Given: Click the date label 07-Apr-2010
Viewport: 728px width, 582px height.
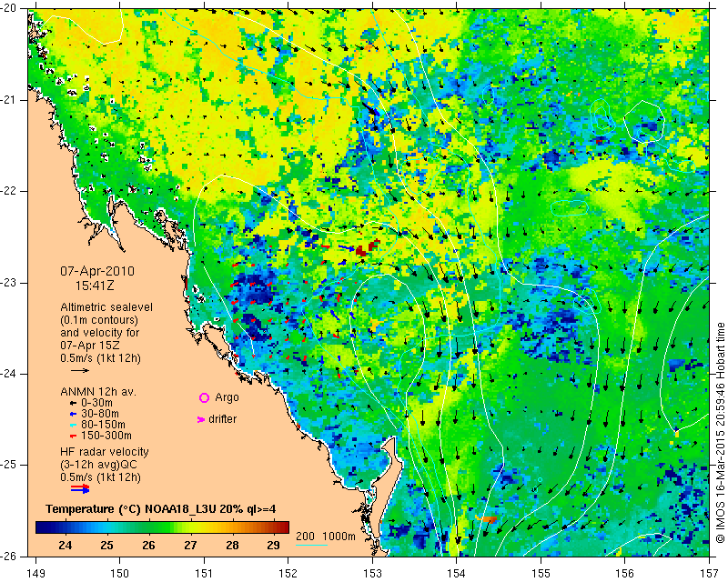Looking at the screenshot, I should coord(97,271).
